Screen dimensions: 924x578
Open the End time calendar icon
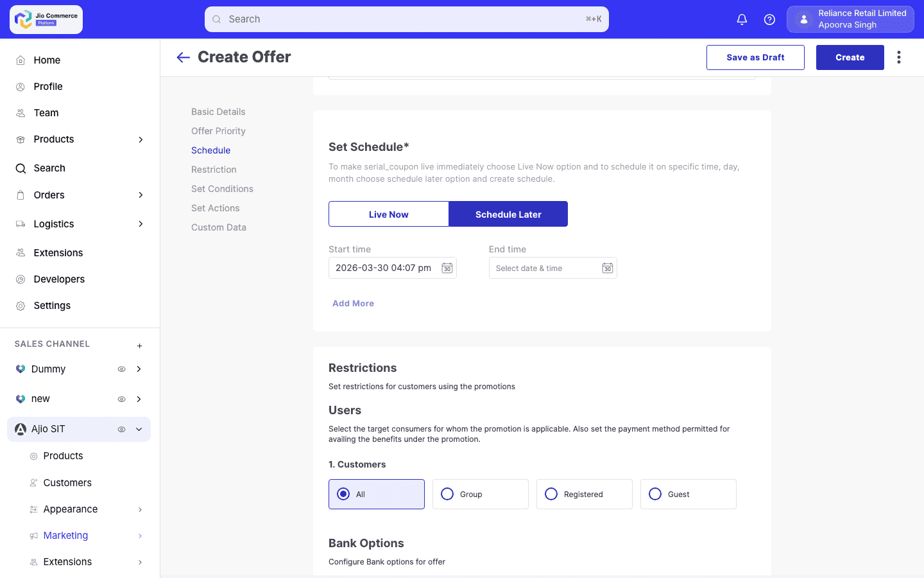tap(608, 268)
